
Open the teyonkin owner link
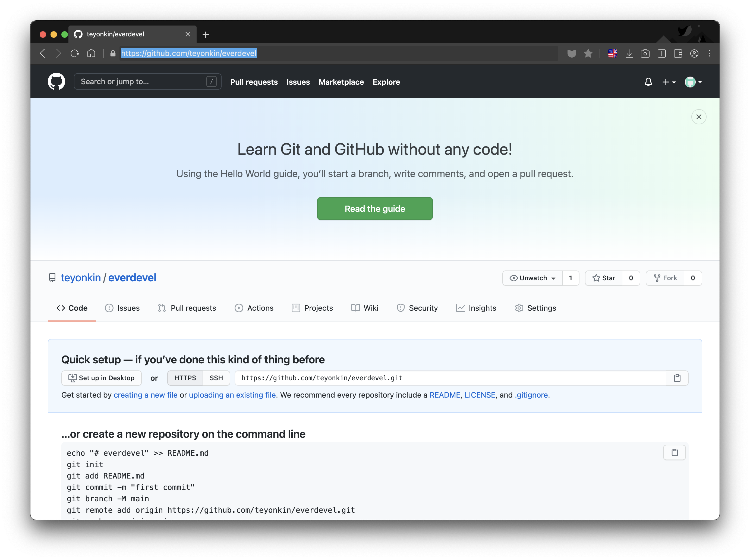tap(81, 278)
